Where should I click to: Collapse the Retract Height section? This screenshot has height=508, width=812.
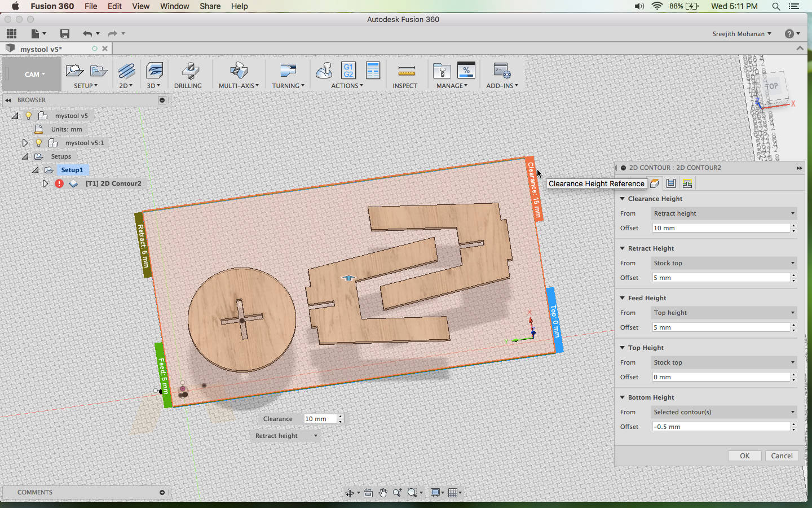pos(622,248)
